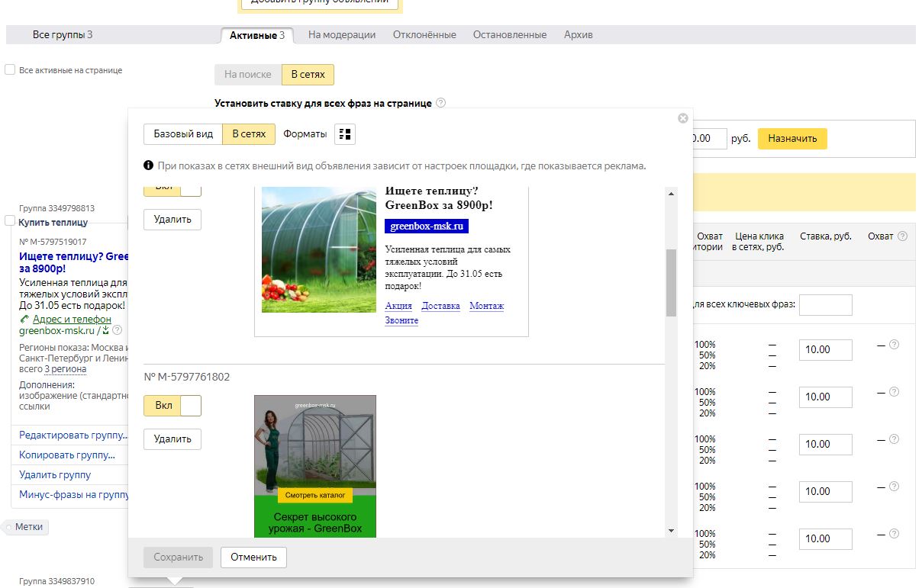Click the greenhouse photo thumbnail in the ad preview

tap(319, 249)
